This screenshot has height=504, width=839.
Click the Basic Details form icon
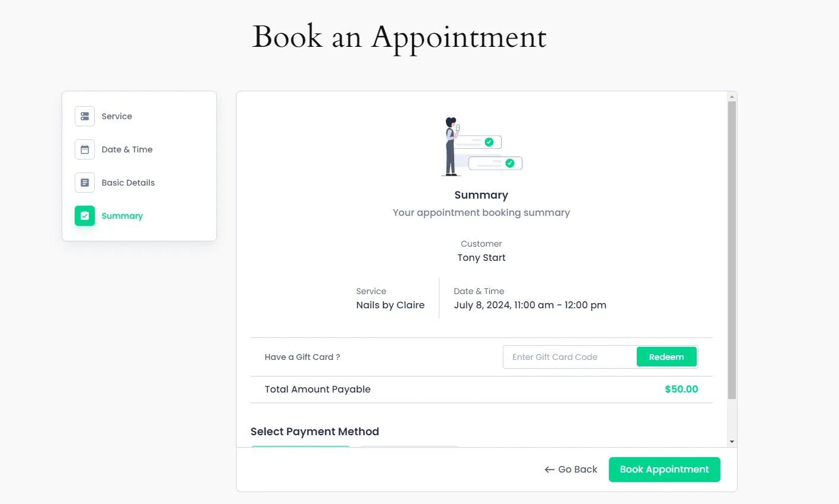[85, 183]
